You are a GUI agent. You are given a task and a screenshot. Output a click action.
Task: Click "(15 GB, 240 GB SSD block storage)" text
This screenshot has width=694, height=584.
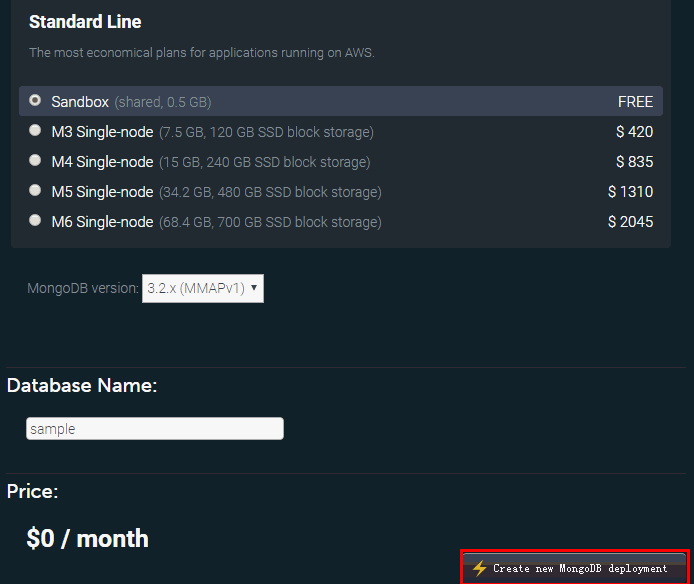click(265, 162)
